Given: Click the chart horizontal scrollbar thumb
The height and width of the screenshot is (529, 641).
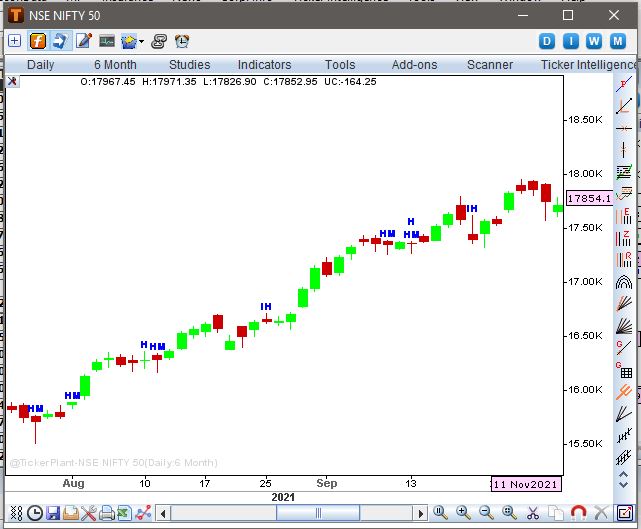Looking at the screenshot, I should pos(318,513).
